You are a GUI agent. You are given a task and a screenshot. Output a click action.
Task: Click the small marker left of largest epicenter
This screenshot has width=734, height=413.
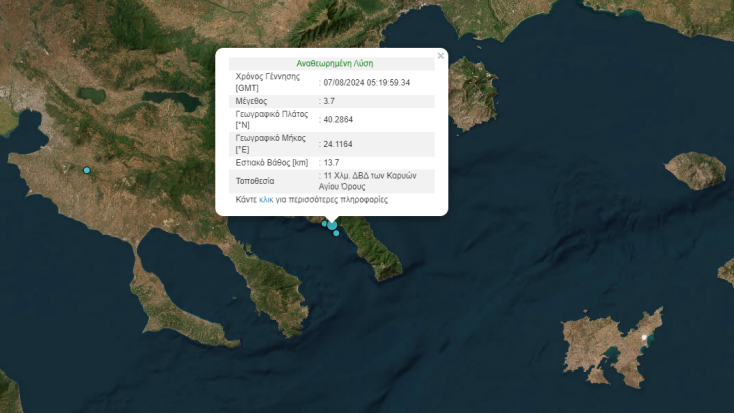click(324, 224)
